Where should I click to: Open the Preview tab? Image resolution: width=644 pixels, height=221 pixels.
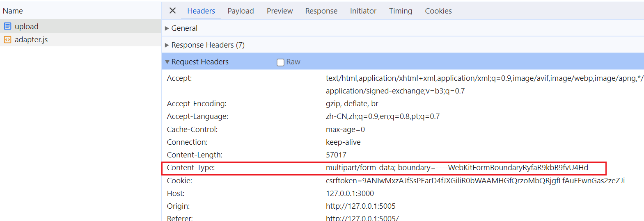coord(280,11)
